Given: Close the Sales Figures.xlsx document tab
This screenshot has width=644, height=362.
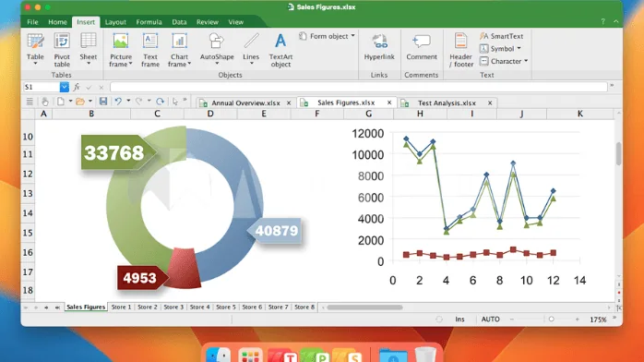Looking at the screenshot, I should pyautogui.click(x=389, y=103).
